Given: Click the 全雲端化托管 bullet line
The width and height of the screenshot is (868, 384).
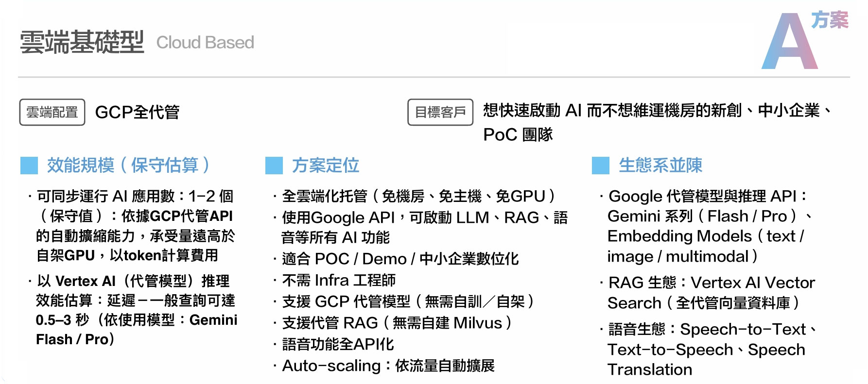Looking at the screenshot, I should [x=418, y=196].
